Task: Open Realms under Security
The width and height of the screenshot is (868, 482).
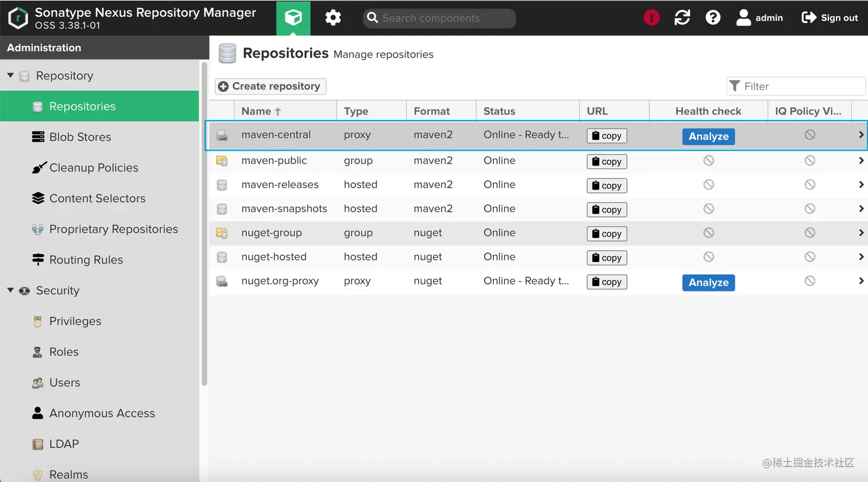Action: [x=99, y=474]
